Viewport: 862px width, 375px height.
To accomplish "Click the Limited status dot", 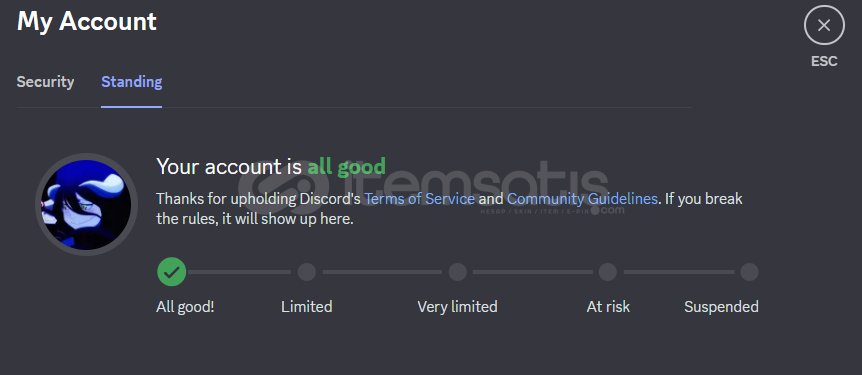I will click(307, 272).
